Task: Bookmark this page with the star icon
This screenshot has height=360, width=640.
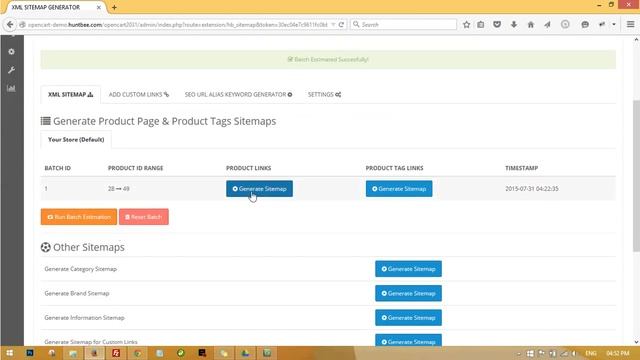Action: coord(467,24)
